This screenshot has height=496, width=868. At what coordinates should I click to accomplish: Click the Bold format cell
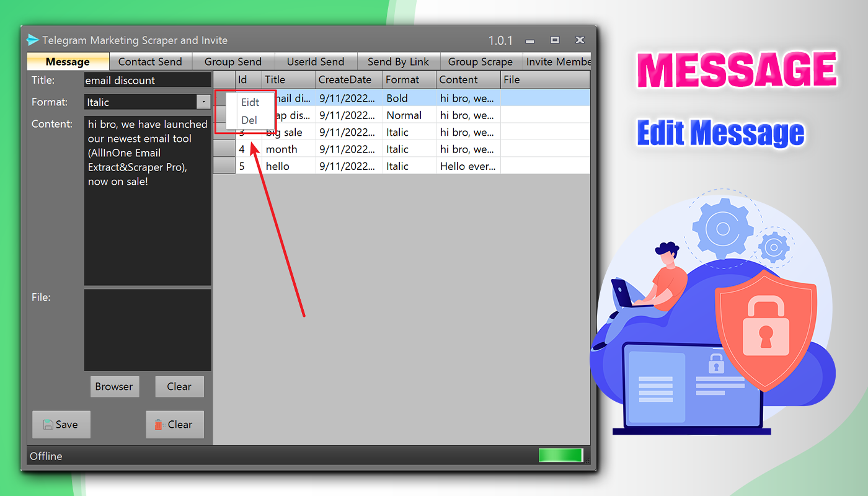(x=409, y=98)
